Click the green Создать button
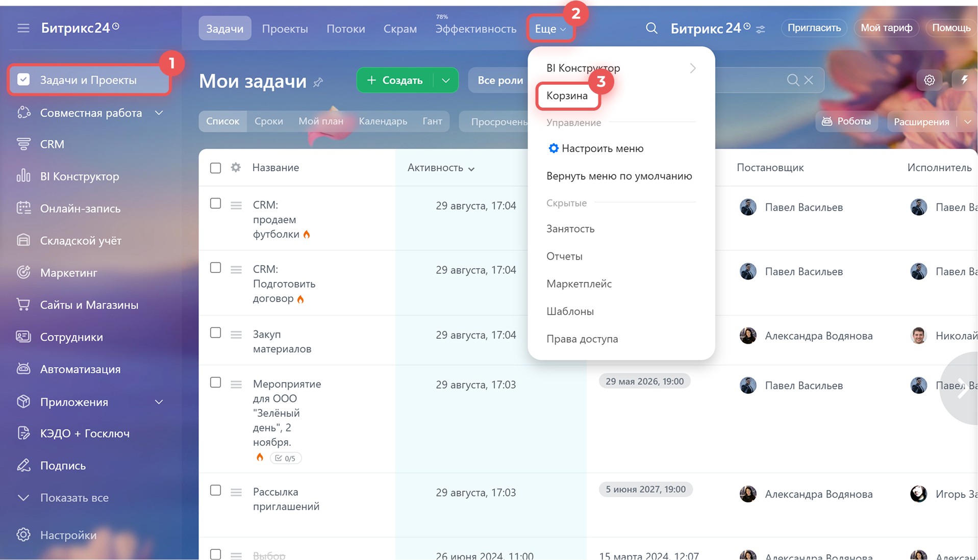This screenshot has width=978, height=560. tap(395, 80)
